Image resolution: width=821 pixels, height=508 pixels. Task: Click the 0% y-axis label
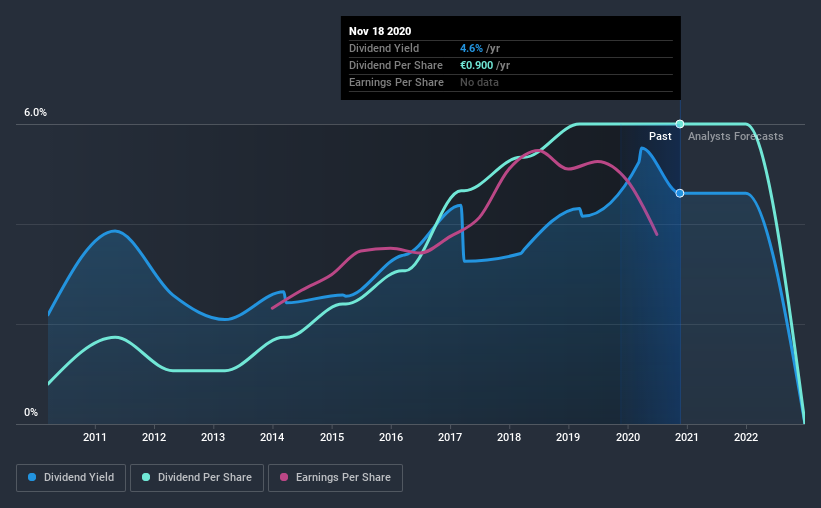(x=31, y=413)
